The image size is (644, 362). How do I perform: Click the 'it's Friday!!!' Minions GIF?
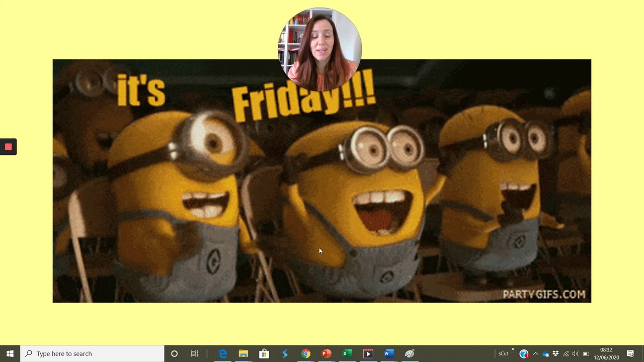pyautogui.click(x=322, y=181)
